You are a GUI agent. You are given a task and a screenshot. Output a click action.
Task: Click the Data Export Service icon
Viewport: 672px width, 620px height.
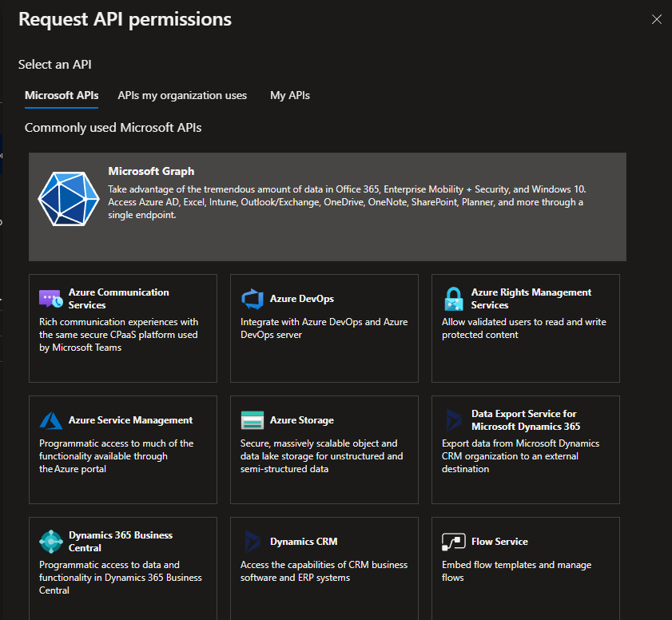pyautogui.click(x=454, y=420)
